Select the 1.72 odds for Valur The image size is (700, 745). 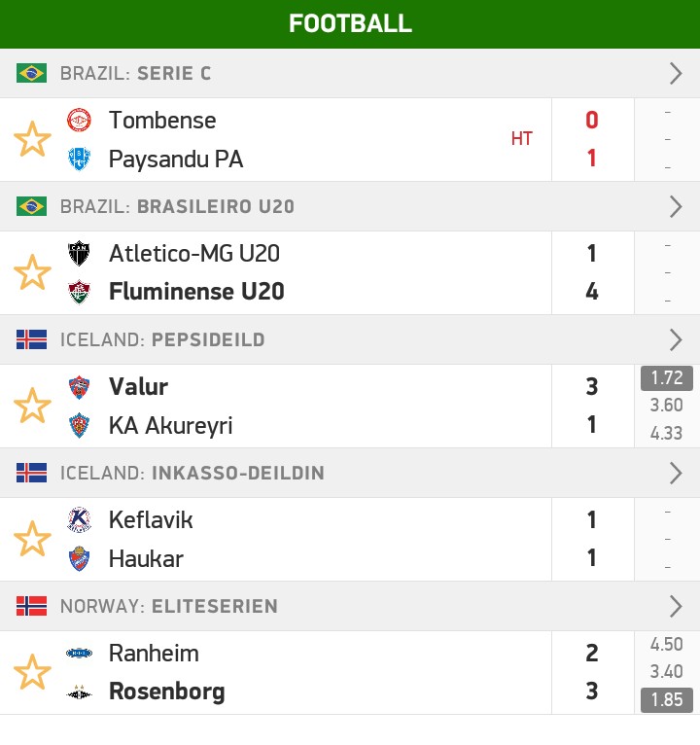tap(667, 378)
